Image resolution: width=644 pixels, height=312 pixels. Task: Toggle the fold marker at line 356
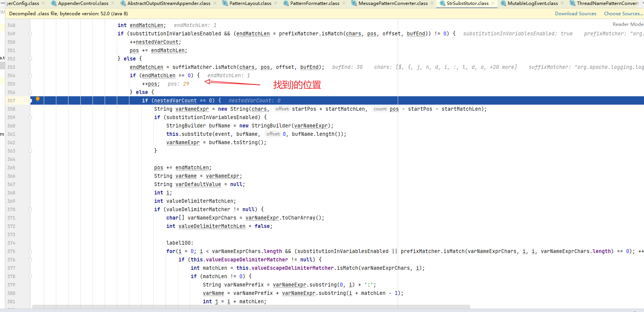[30, 92]
